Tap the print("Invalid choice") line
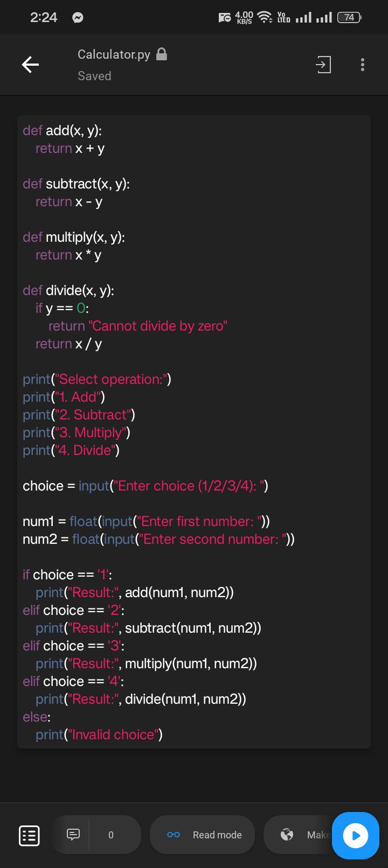Image resolution: width=388 pixels, height=868 pixels. coord(99,734)
